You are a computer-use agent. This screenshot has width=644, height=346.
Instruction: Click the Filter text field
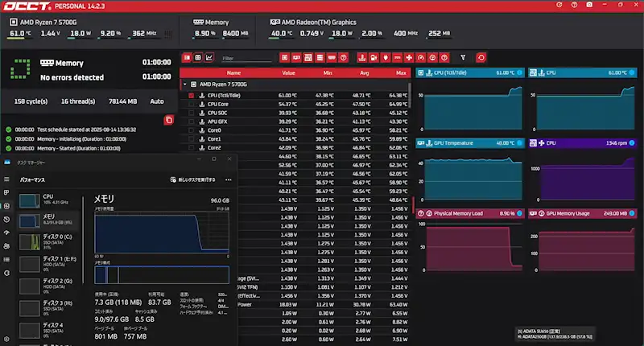pos(246,58)
